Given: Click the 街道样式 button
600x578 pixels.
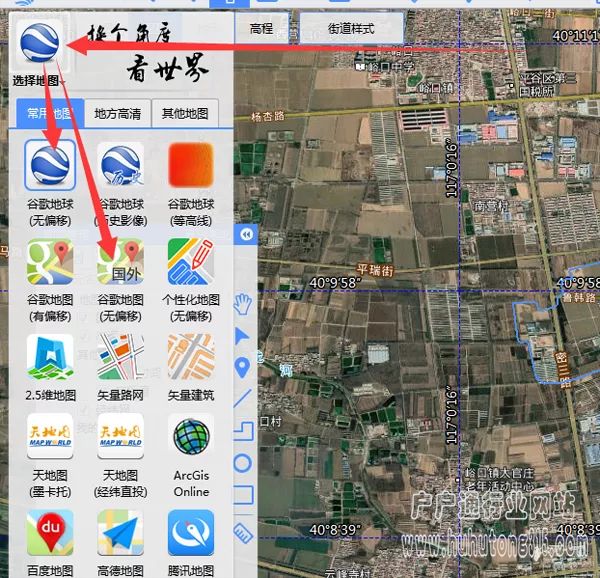Looking at the screenshot, I should click(351, 28).
